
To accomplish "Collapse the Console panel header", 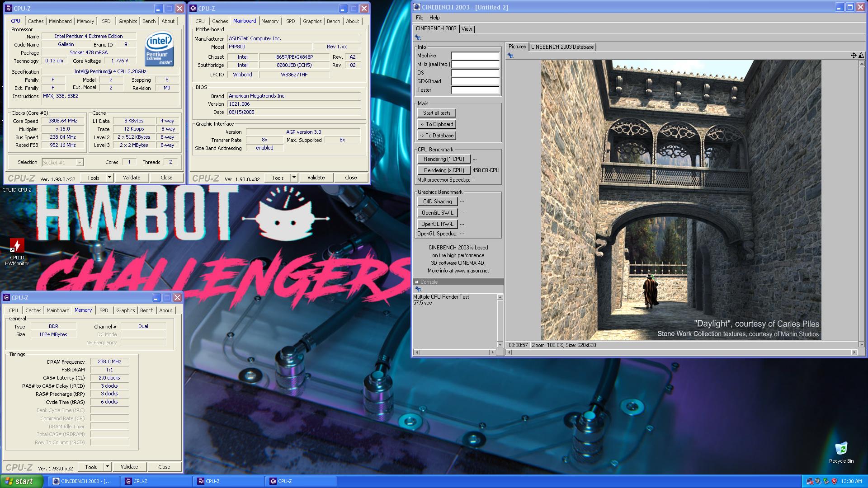I will pyautogui.click(x=417, y=282).
